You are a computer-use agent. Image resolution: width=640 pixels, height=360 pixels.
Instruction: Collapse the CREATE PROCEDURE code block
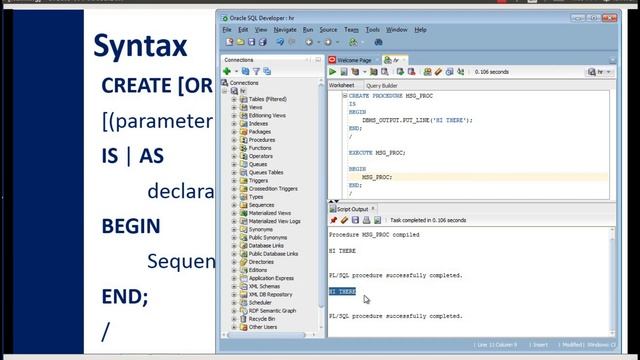pyautogui.click(x=345, y=96)
